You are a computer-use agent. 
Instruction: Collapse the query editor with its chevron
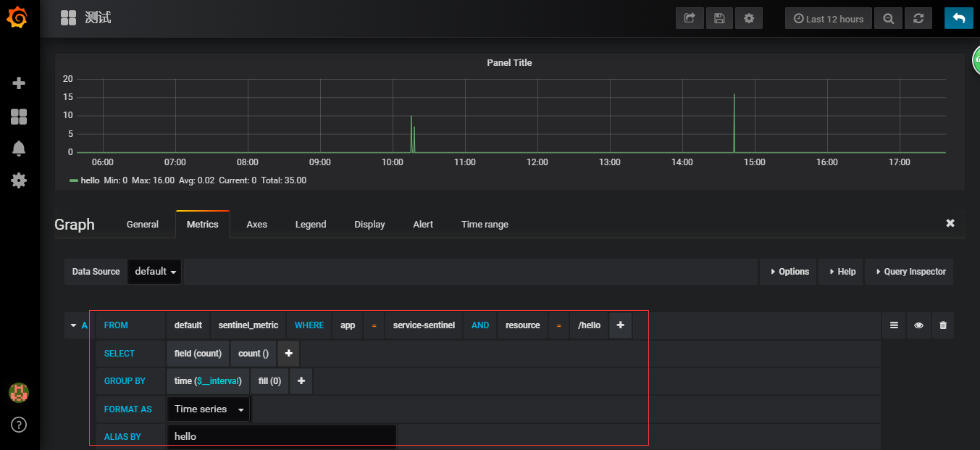[72, 325]
